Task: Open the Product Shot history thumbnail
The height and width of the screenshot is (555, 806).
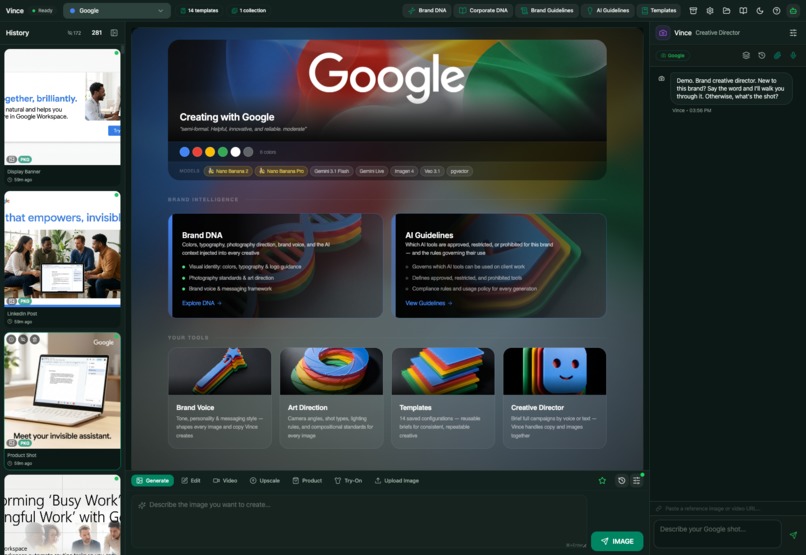Action: click(x=62, y=391)
